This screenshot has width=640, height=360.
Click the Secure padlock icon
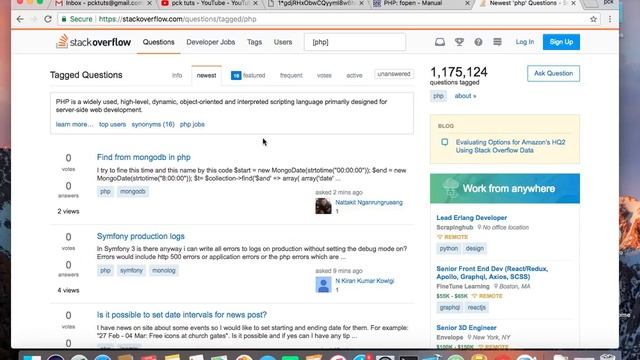pyautogui.click(x=64, y=19)
